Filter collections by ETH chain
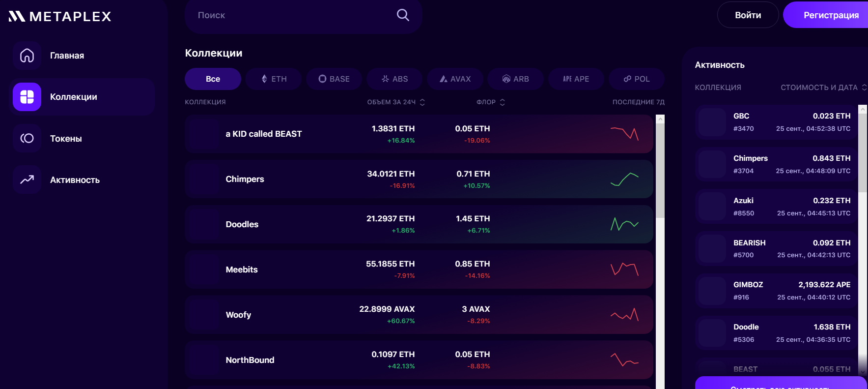The image size is (868, 389). click(274, 79)
